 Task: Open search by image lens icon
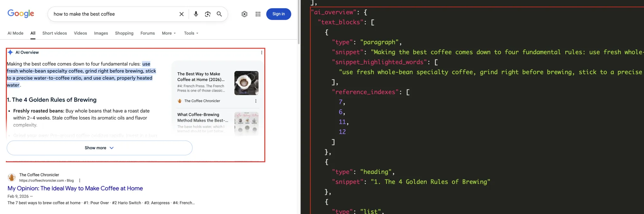208,14
